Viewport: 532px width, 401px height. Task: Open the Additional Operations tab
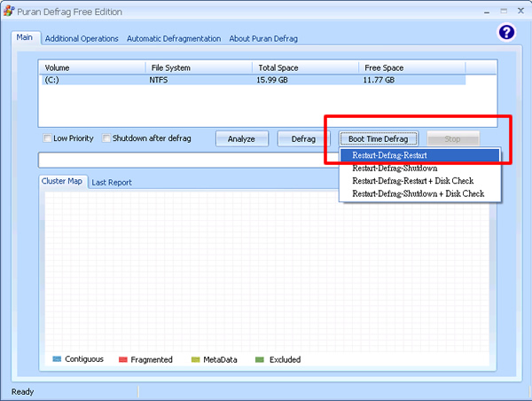click(x=82, y=39)
